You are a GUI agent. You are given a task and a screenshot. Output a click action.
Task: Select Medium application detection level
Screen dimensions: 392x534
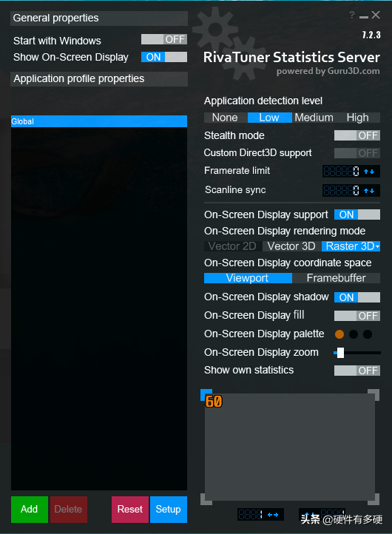(x=314, y=118)
